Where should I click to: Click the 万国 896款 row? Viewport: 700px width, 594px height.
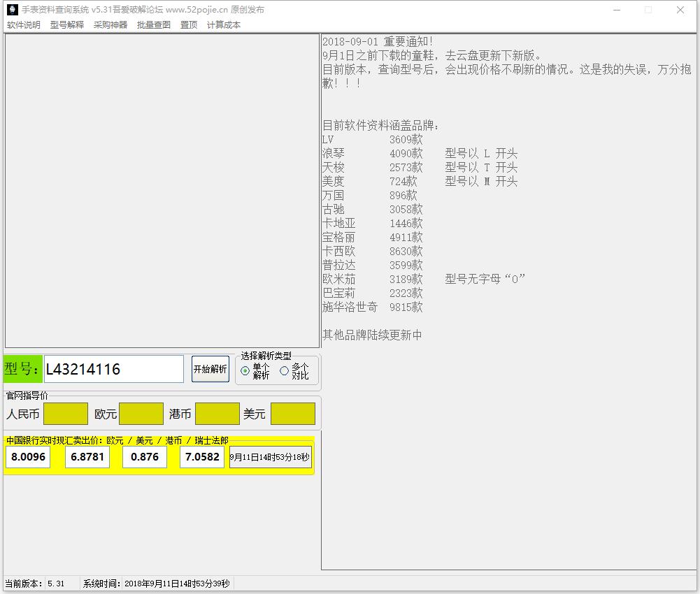370,196
